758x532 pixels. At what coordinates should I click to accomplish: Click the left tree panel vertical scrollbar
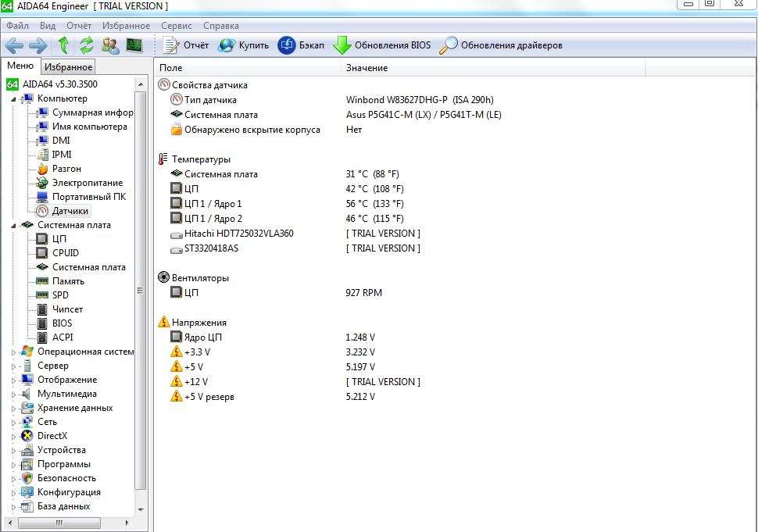coord(141,291)
